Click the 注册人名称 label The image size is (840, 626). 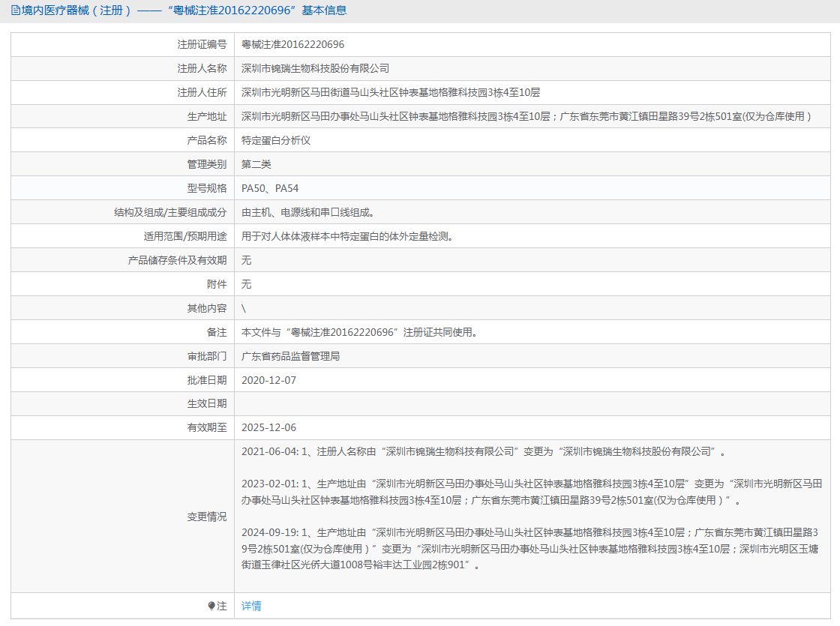click(x=202, y=68)
